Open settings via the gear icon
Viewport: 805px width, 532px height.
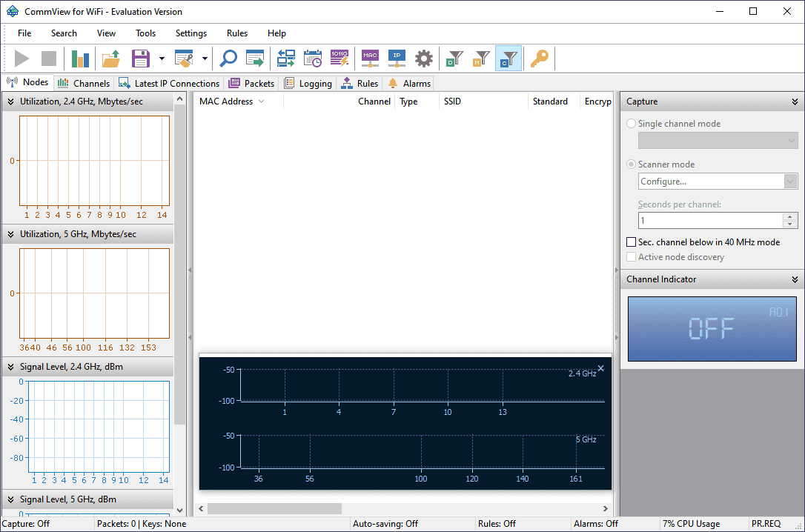tap(424, 59)
